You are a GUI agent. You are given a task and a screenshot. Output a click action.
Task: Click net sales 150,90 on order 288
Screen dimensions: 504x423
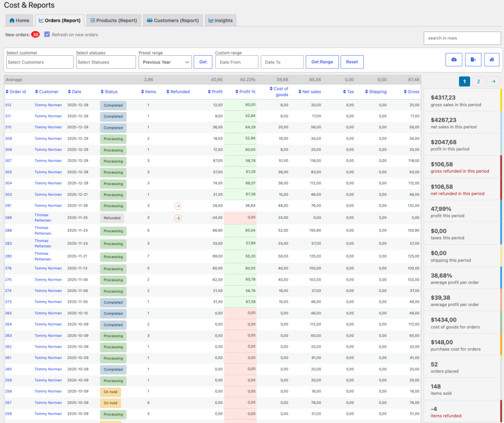click(x=315, y=230)
